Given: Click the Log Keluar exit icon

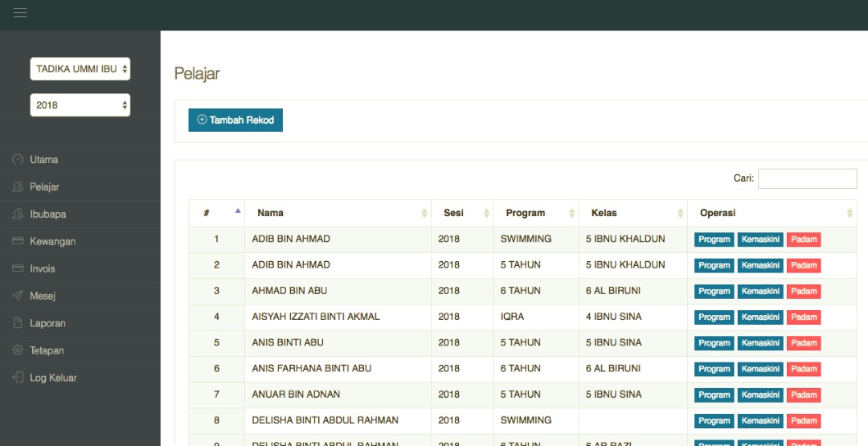Looking at the screenshot, I should click(x=18, y=378).
